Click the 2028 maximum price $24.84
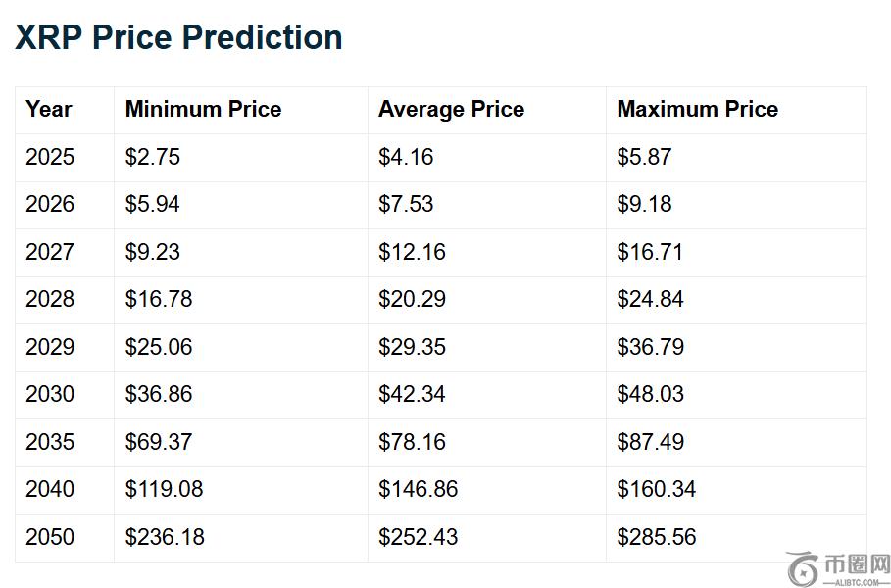 [650, 299]
